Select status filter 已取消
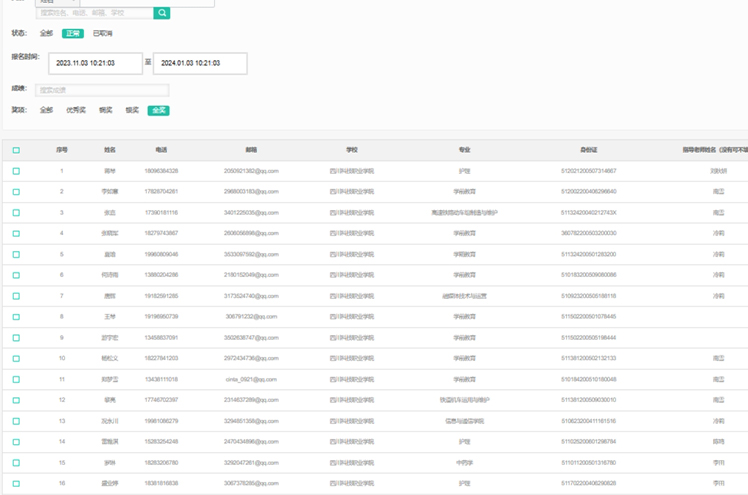 (x=102, y=33)
